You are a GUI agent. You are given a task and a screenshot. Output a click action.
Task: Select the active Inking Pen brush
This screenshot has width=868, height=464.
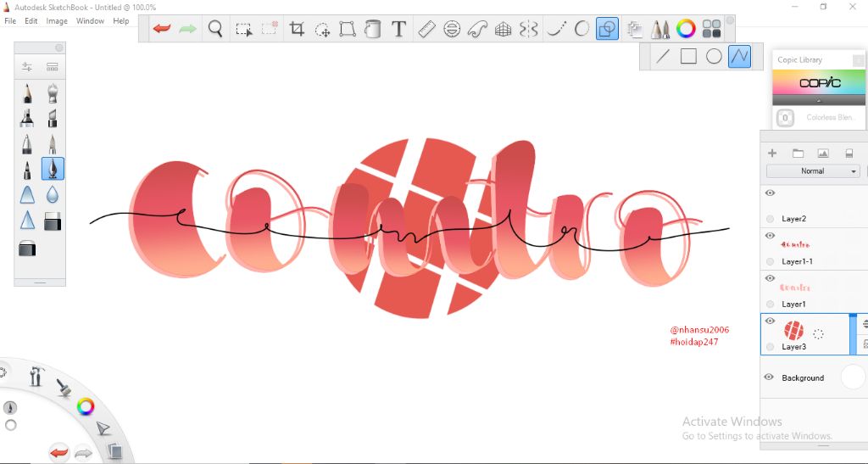tap(53, 169)
